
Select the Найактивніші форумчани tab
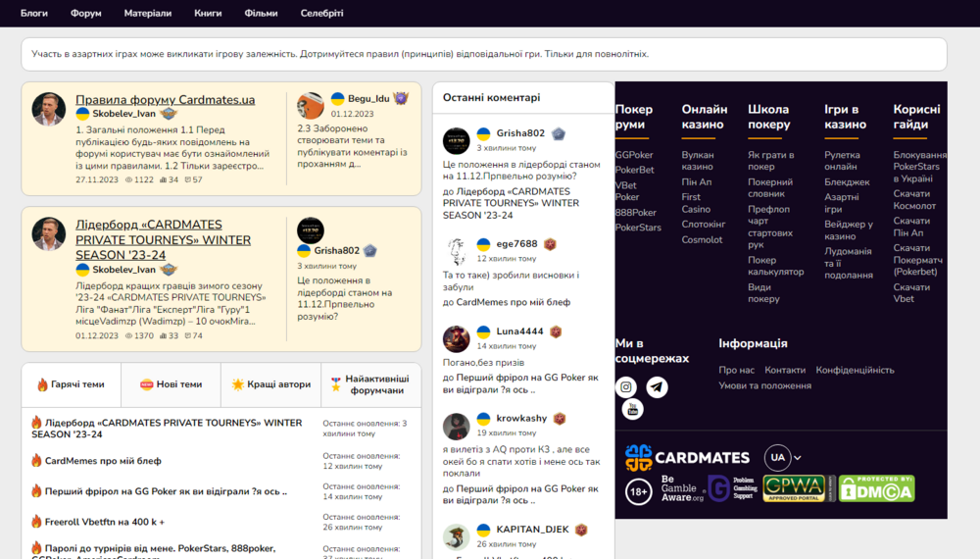(x=370, y=384)
